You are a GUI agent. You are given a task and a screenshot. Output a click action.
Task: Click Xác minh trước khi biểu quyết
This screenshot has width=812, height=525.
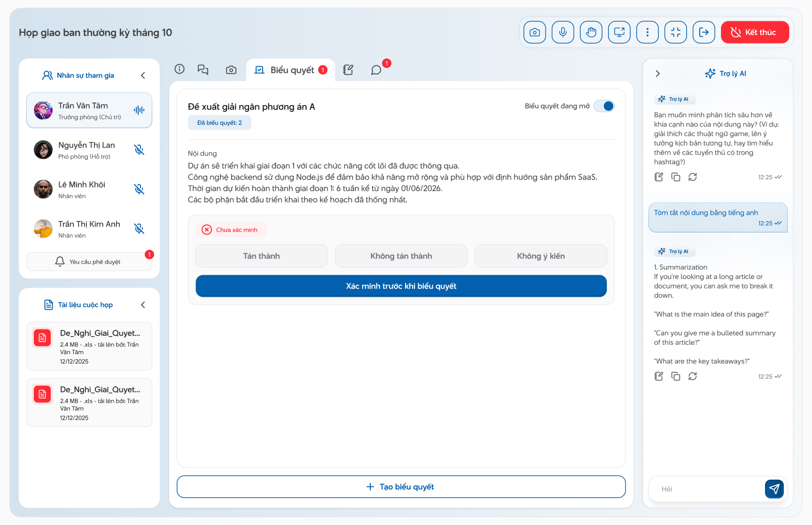(x=401, y=286)
